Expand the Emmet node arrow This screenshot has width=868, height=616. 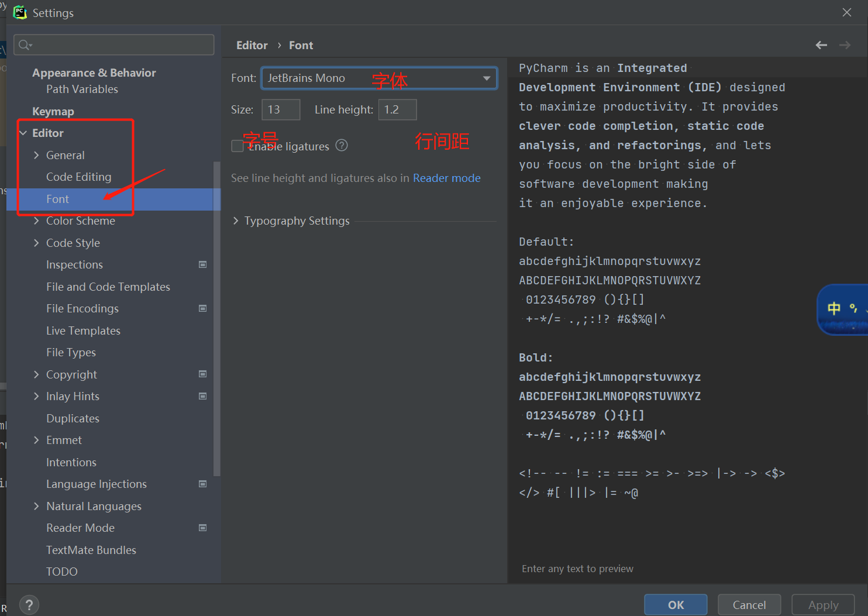(36, 440)
